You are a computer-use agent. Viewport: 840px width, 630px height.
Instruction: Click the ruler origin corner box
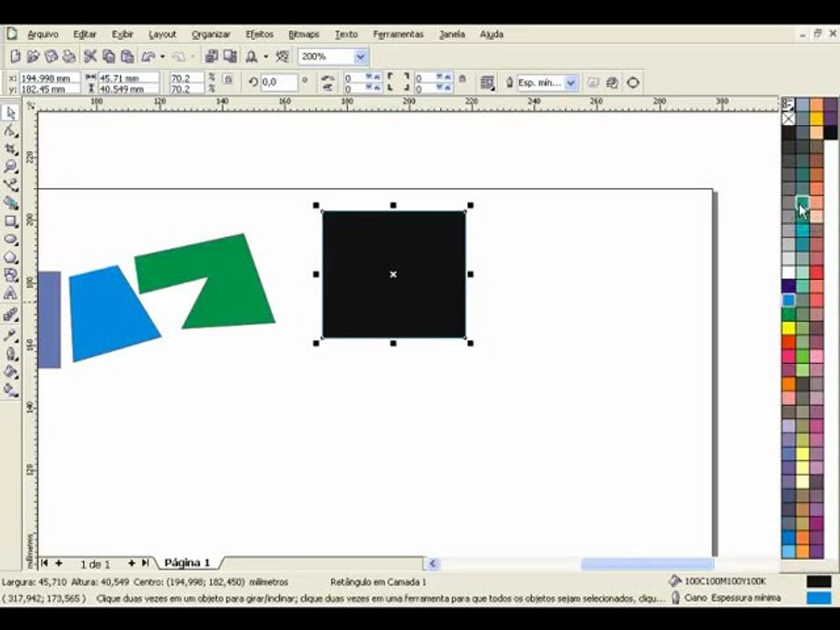(31, 104)
